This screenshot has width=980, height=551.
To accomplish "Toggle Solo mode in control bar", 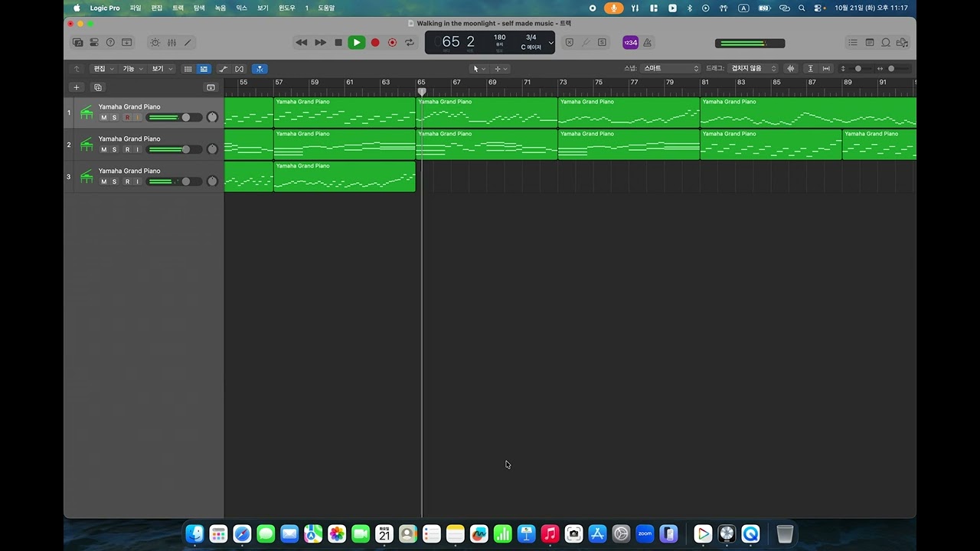I will (x=603, y=43).
